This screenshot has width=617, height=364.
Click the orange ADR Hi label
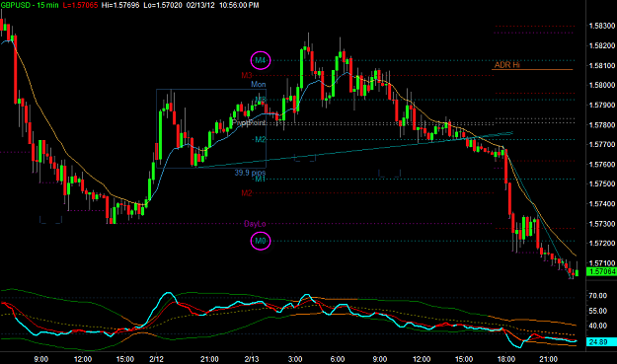[x=506, y=65]
